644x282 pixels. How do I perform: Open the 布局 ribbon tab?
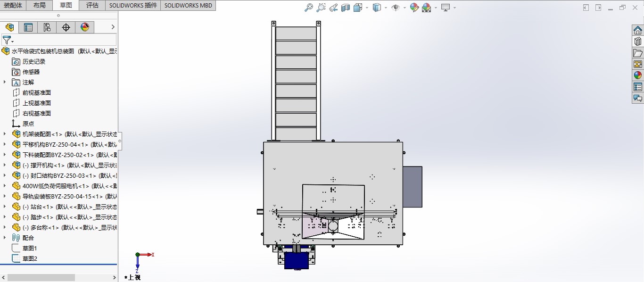[40, 5]
